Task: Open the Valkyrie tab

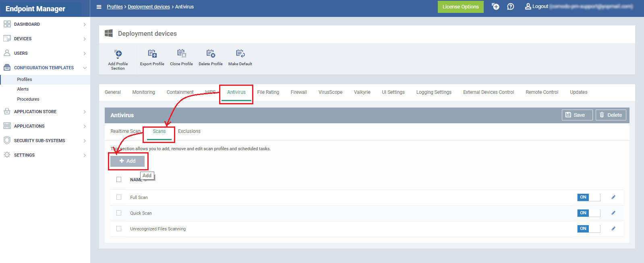Action: click(362, 92)
